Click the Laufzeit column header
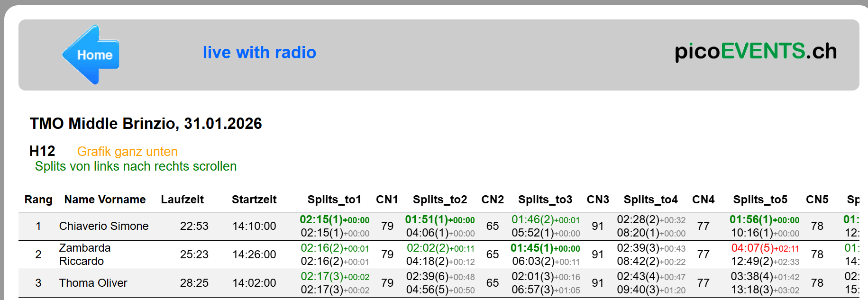Screen dimensions: 868x300 pyautogui.click(x=182, y=200)
